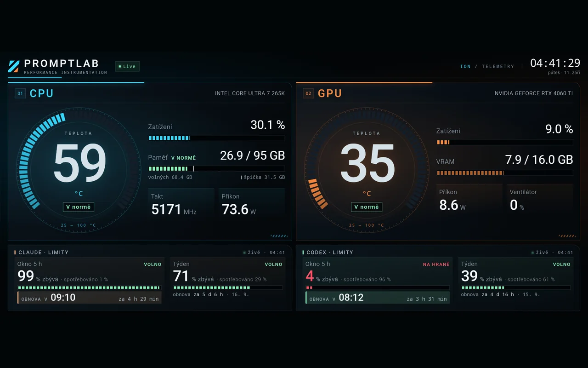This screenshot has width=588, height=368.
Task: Click the Codex Týden progress bar
Action: click(515, 287)
